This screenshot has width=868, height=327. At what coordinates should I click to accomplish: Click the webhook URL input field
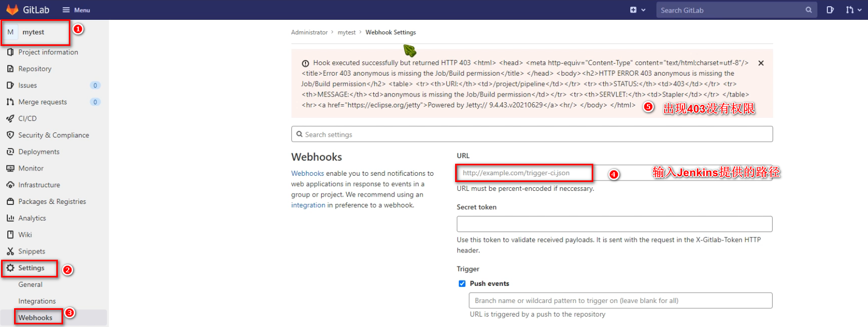pos(614,173)
